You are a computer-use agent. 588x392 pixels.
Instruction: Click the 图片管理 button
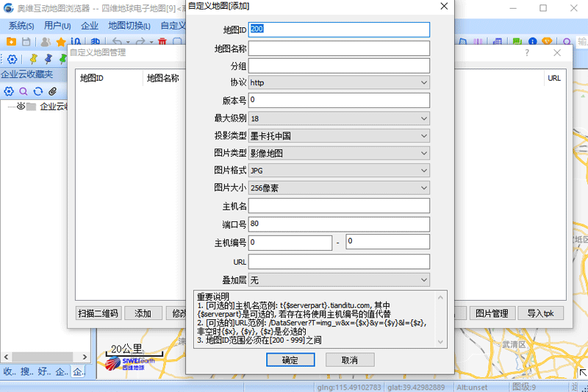[x=492, y=313]
